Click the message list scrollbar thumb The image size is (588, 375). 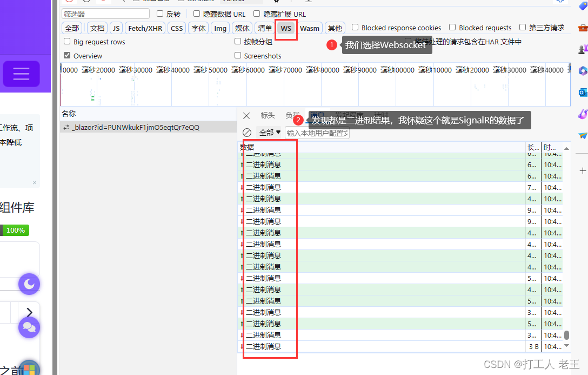[566, 335]
